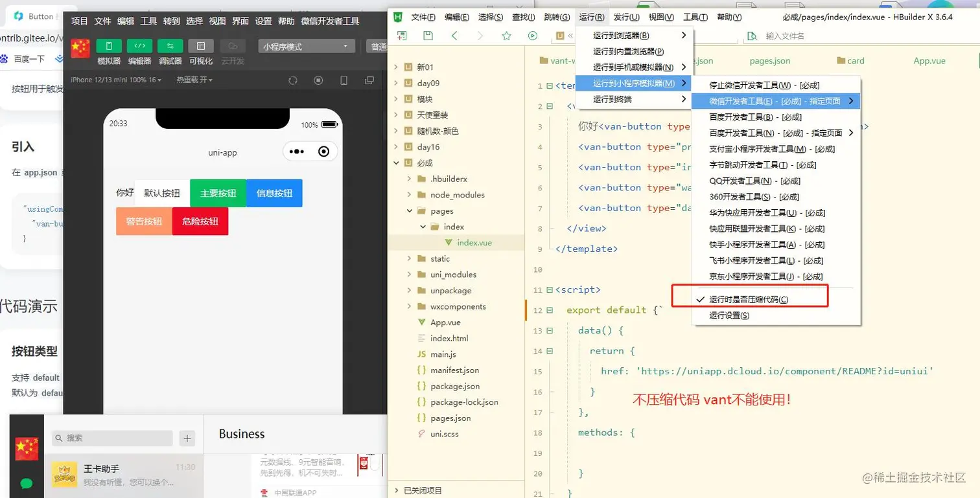Save the file with HBuilder X save icon
Image resolution: width=980 pixels, height=498 pixels.
click(x=428, y=36)
